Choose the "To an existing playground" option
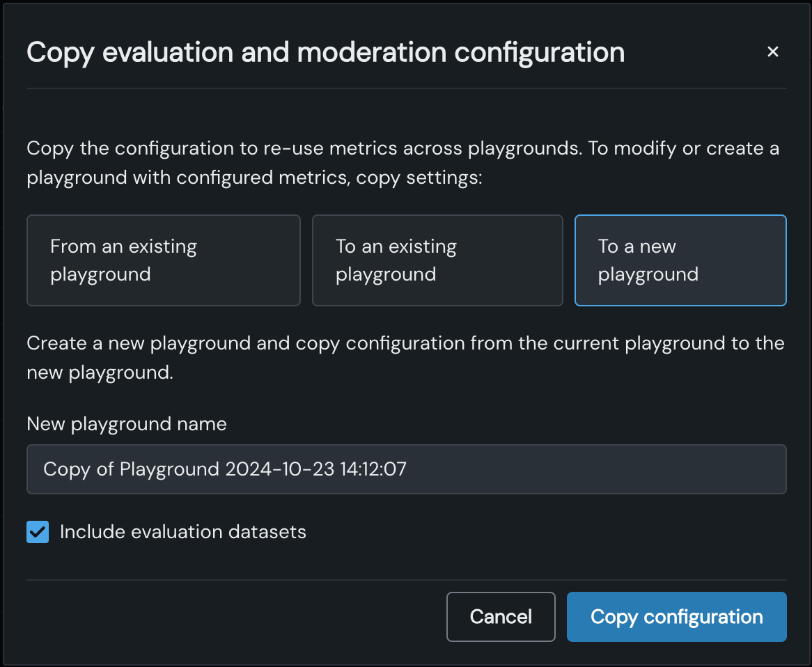812x667 pixels. tap(437, 260)
